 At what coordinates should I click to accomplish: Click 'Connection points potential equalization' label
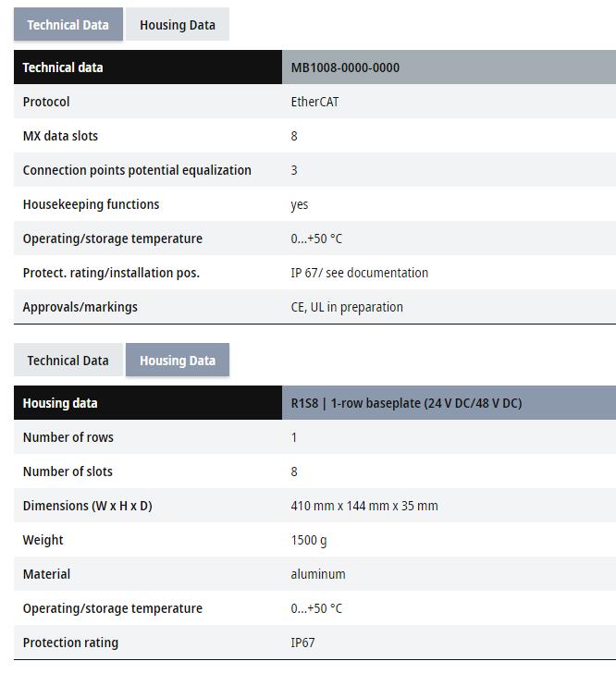[137, 170]
